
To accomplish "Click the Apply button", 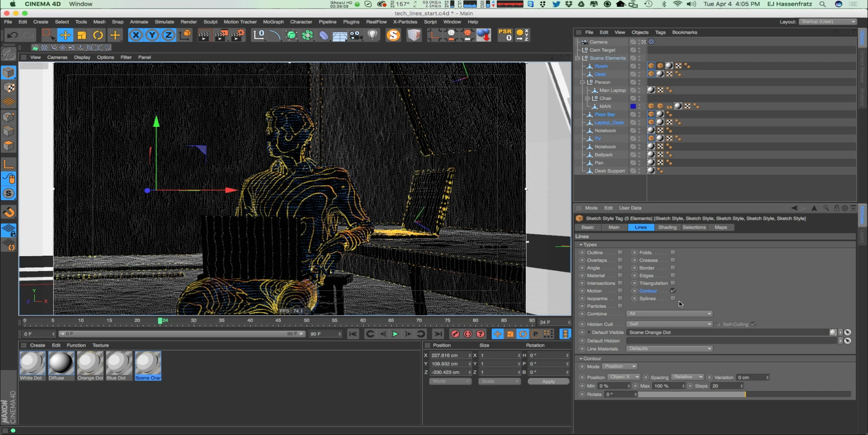I will pyautogui.click(x=548, y=382).
